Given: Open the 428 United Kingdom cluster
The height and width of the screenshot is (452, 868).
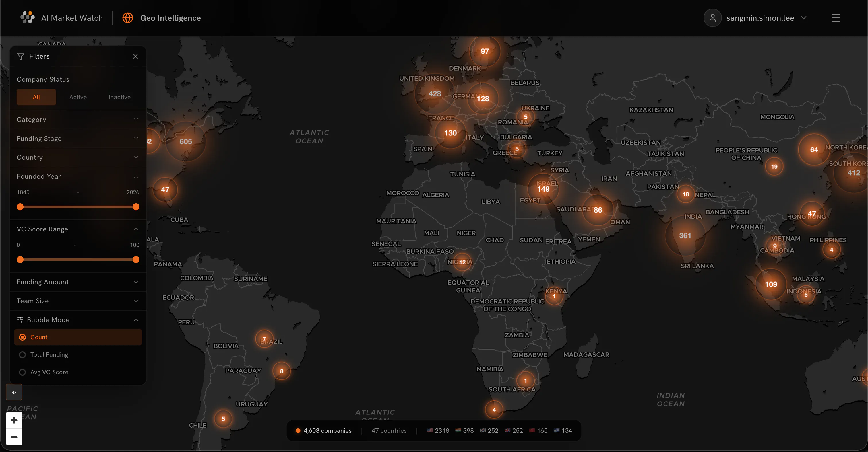Looking at the screenshot, I should pos(435,94).
